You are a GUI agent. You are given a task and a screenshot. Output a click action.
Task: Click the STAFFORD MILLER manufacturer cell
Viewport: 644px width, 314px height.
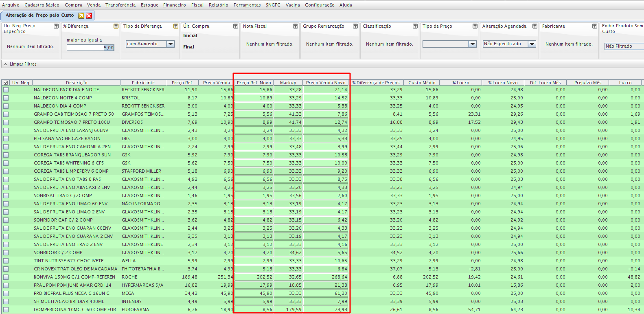click(x=141, y=171)
